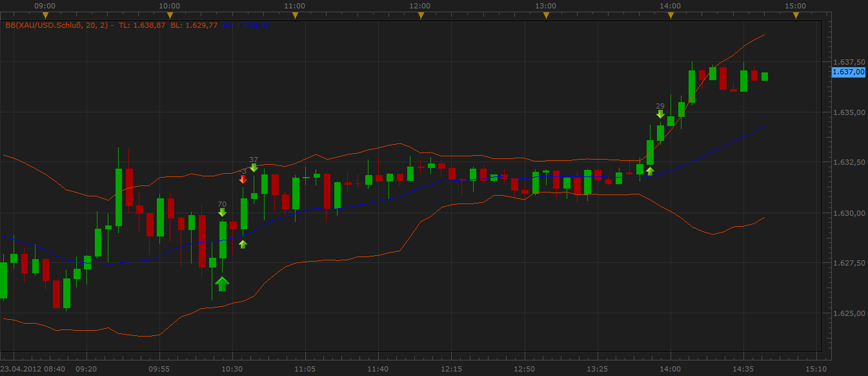Click the down arrow signal labeled 29
This screenshot has height=376, width=868.
click(x=660, y=114)
